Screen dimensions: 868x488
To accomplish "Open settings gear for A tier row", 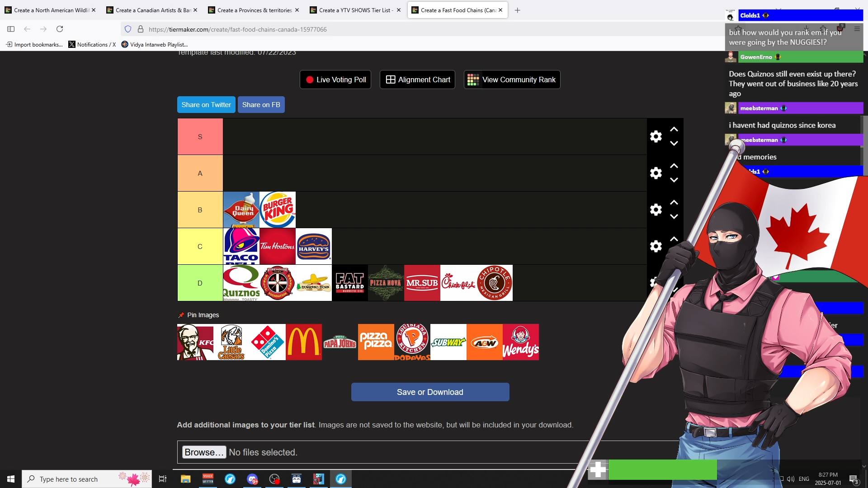I will tap(656, 173).
